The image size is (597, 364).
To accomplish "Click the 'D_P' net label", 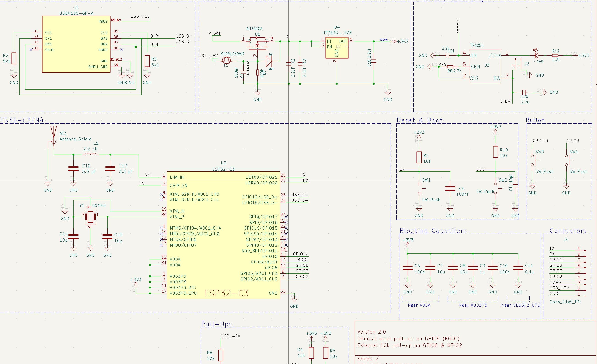I will pos(154,36).
